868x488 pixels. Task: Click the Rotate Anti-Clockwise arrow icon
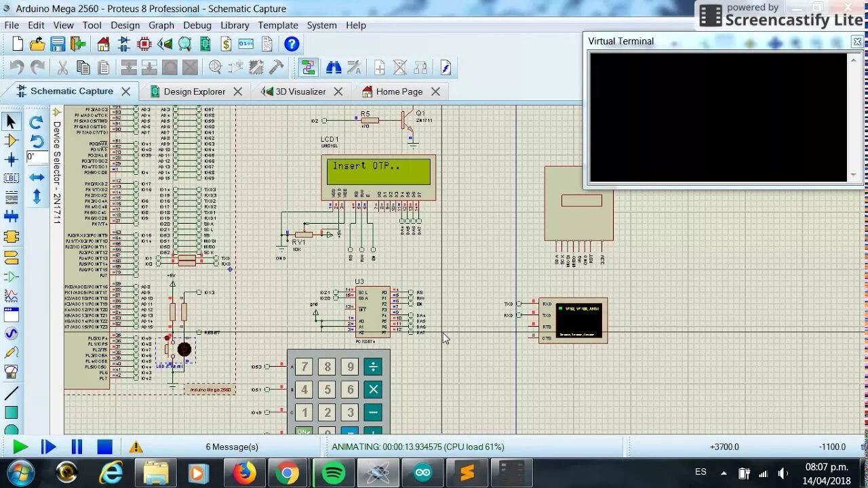[37, 141]
